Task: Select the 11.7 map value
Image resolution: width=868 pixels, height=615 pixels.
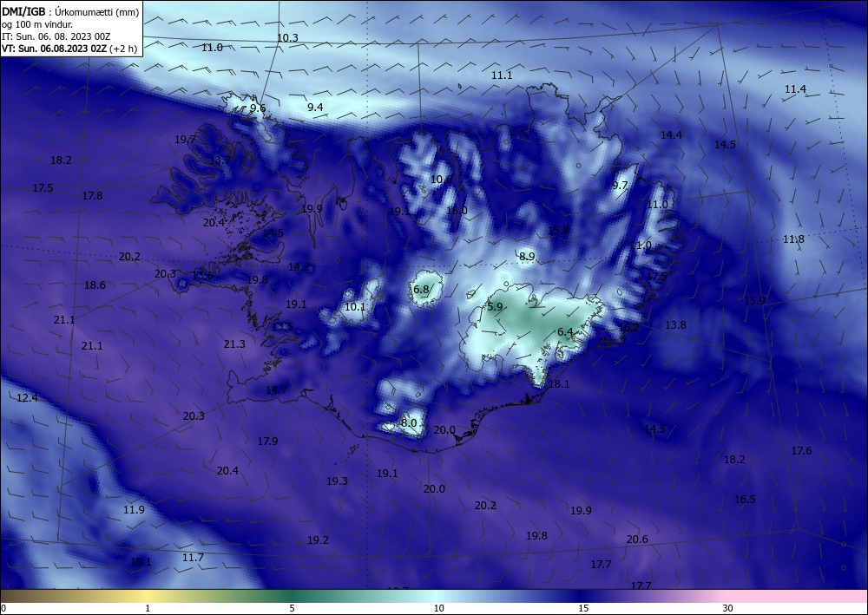Action: tap(193, 557)
